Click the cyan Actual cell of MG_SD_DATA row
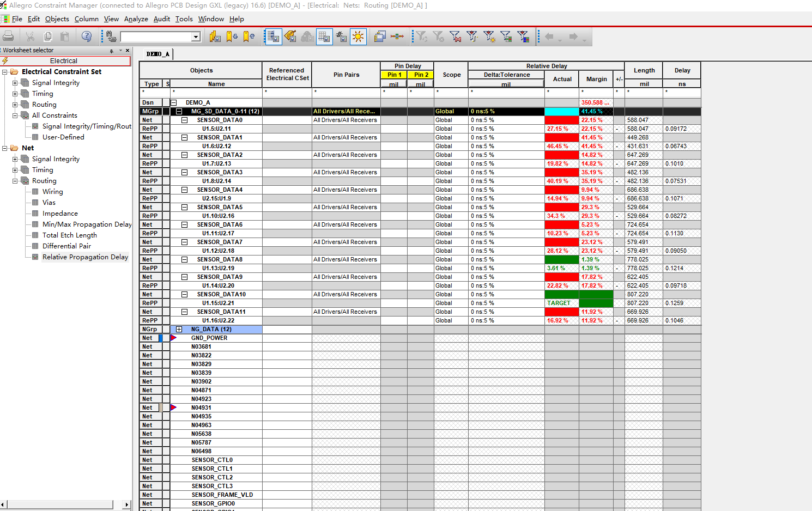The height and width of the screenshot is (511, 812). point(562,111)
